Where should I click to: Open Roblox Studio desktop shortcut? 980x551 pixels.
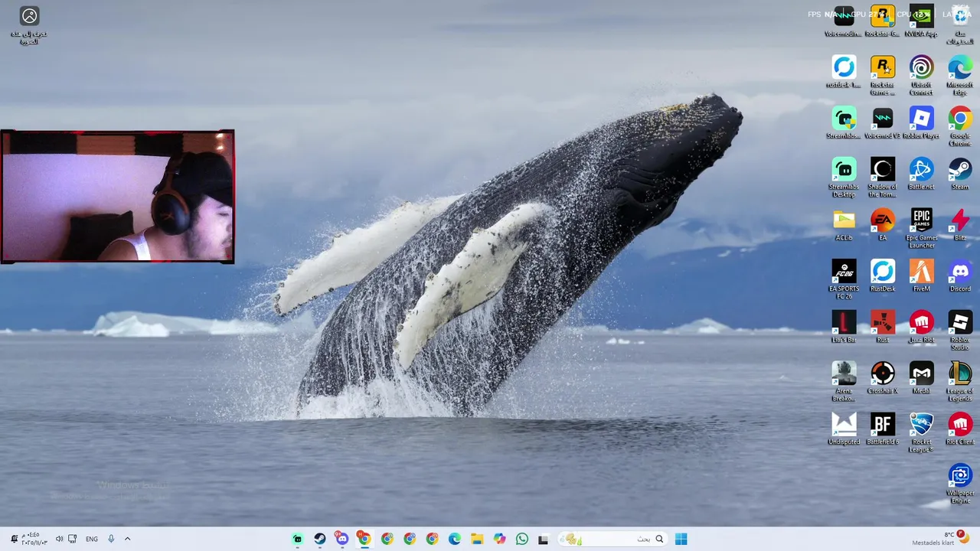point(960,331)
